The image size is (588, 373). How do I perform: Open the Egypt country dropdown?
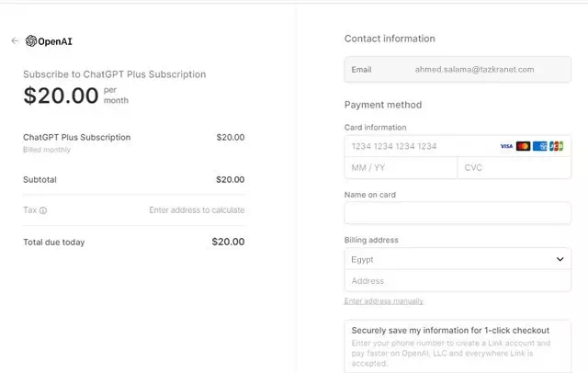pos(458,259)
